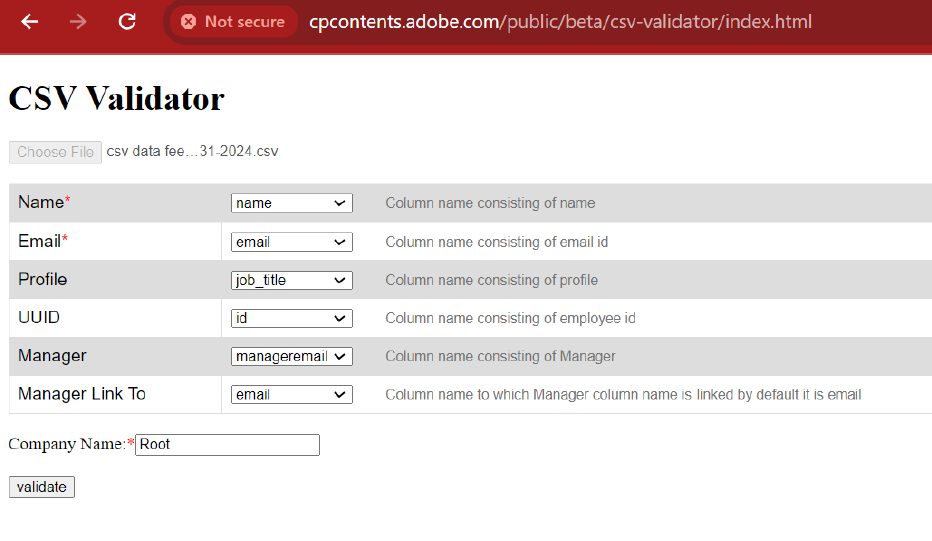Image resolution: width=932 pixels, height=541 pixels.
Task: Click the Manager row label
Action: pos(52,356)
